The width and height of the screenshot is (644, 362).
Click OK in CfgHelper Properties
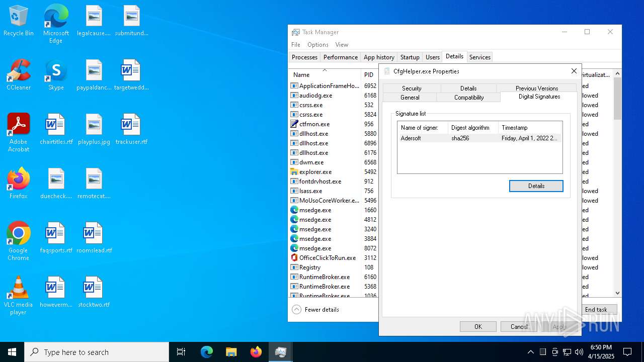[478, 327]
